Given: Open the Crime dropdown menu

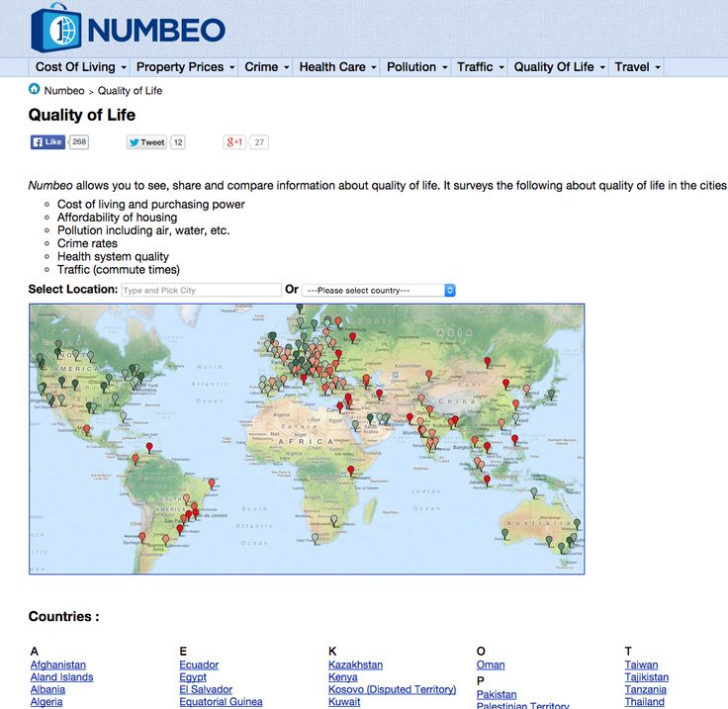Looking at the screenshot, I should coord(267,67).
